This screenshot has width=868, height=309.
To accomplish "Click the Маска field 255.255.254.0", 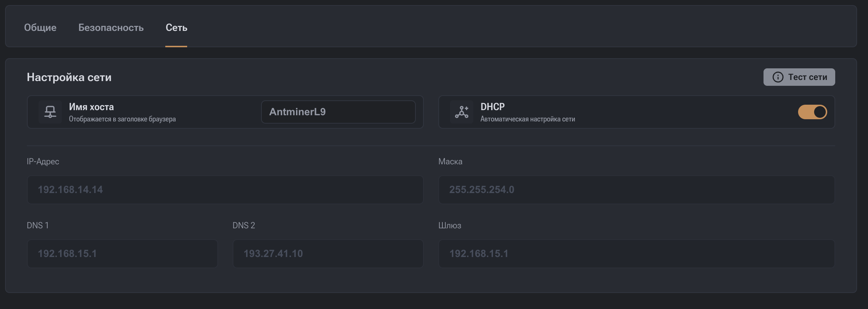I will pyautogui.click(x=636, y=190).
